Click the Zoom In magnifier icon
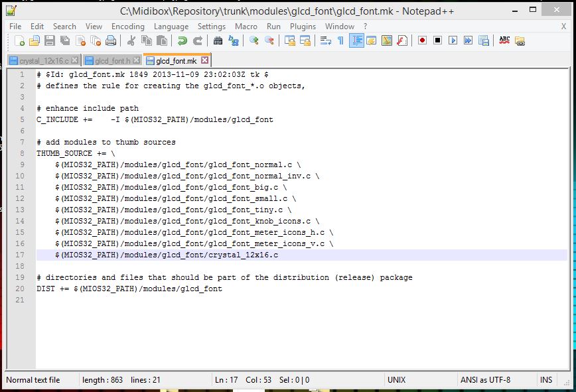 click(x=254, y=40)
